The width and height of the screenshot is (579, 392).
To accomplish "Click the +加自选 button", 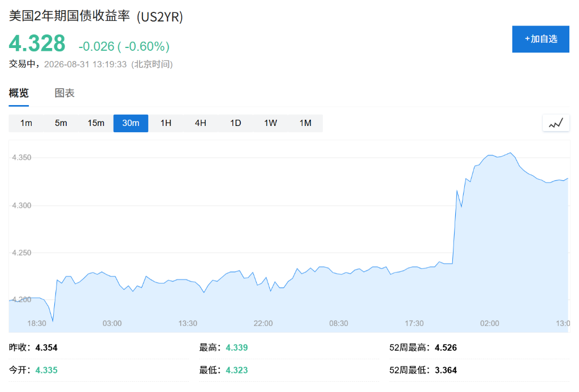I will tap(541, 39).
